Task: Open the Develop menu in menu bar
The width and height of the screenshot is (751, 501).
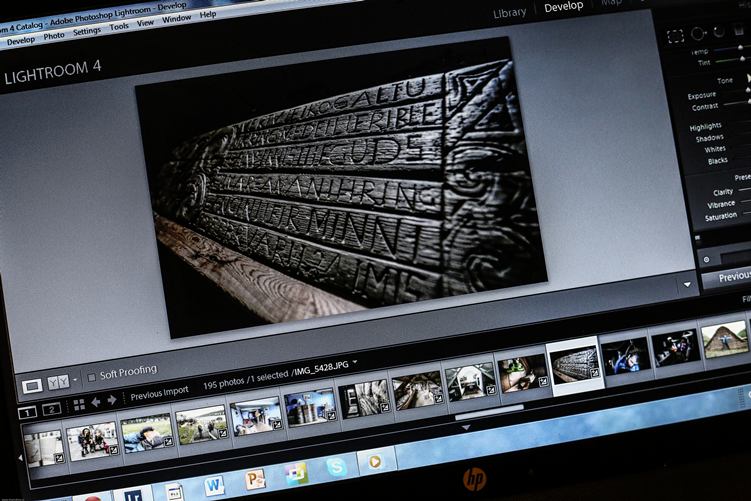Action: [21, 41]
